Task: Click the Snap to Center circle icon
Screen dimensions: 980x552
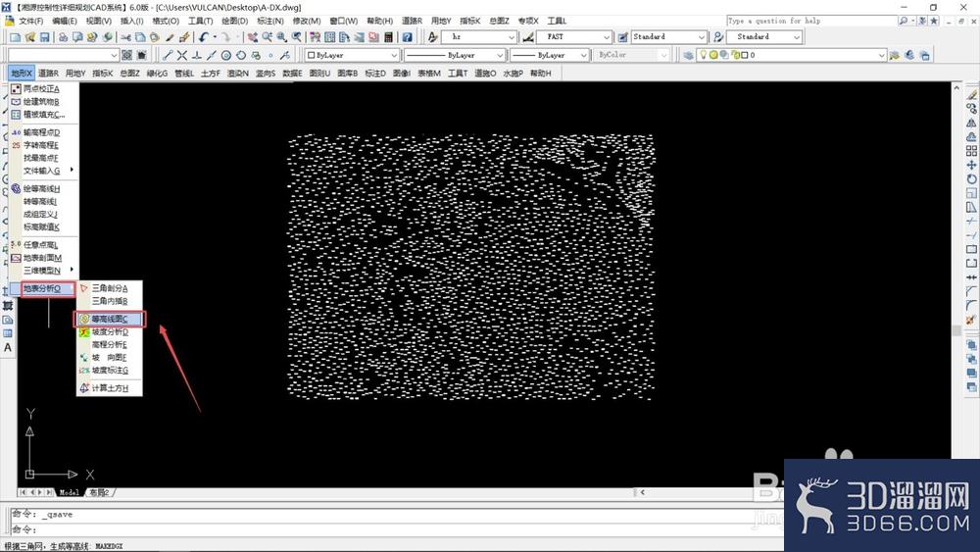Action: point(226,55)
